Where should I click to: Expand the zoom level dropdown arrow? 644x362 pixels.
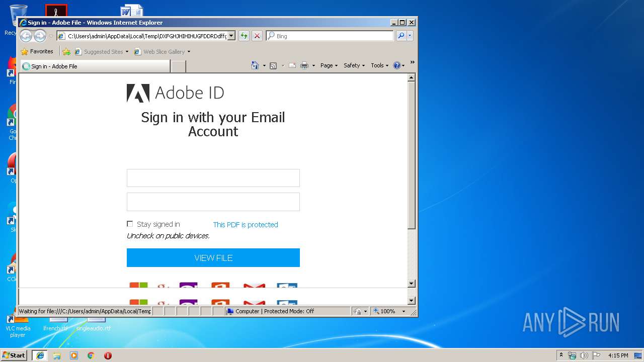tap(404, 311)
